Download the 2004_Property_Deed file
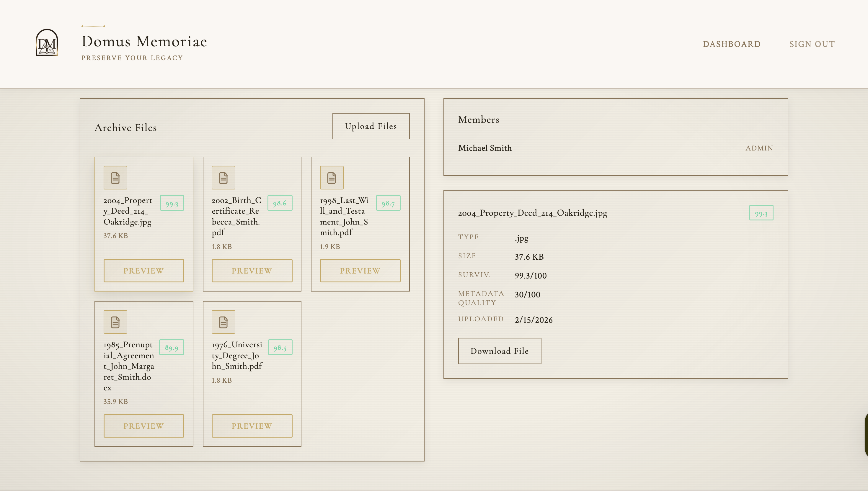Screen dimensions: 868x491 point(499,351)
